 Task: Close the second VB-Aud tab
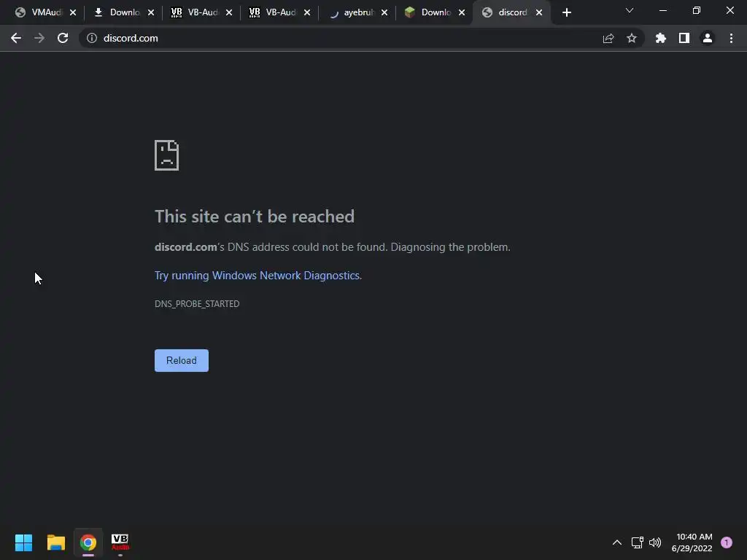307,12
